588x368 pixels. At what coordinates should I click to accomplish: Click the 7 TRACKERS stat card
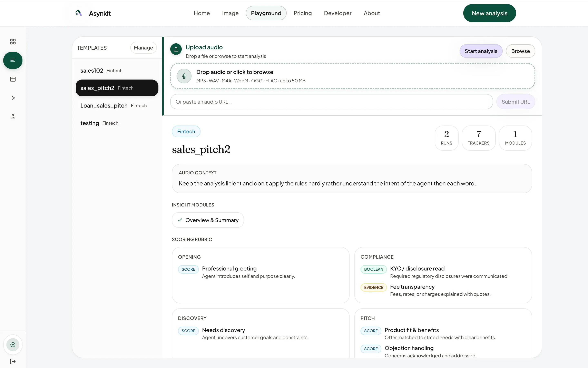(478, 138)
